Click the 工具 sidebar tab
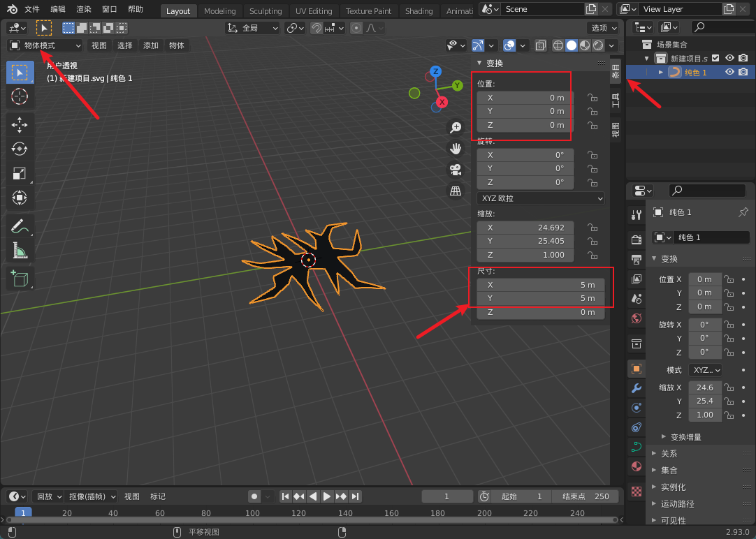 coord(616,101)
